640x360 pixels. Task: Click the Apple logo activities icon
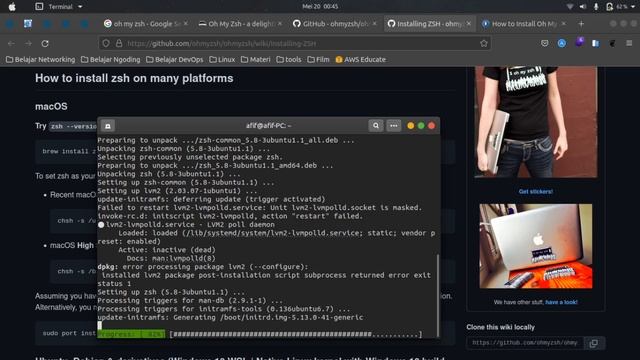[12, 7]
